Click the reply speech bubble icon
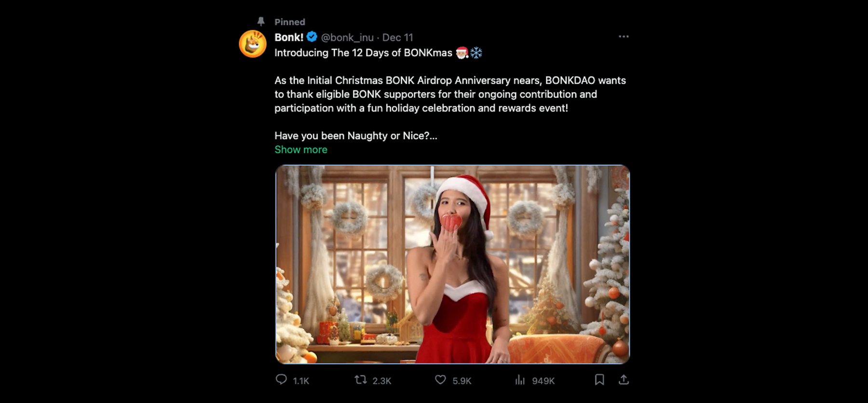 (x=281, y=380)
